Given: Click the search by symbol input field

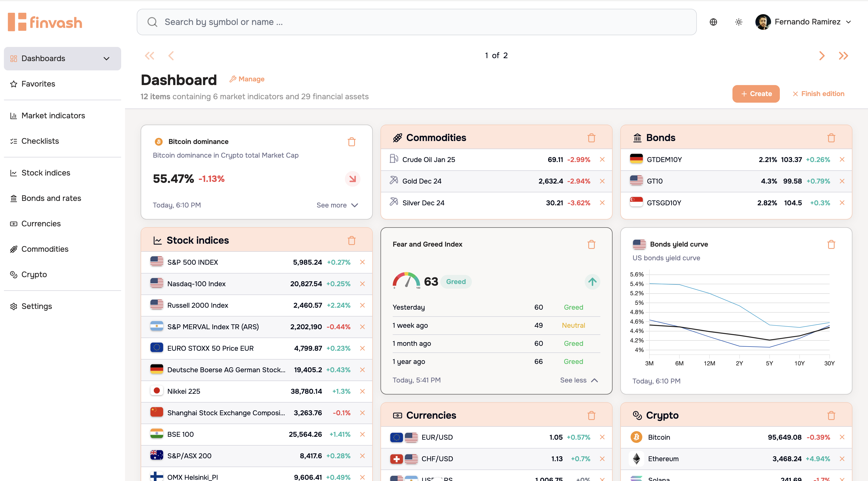Looking at the screenshot, I should (x=416, y=22).
